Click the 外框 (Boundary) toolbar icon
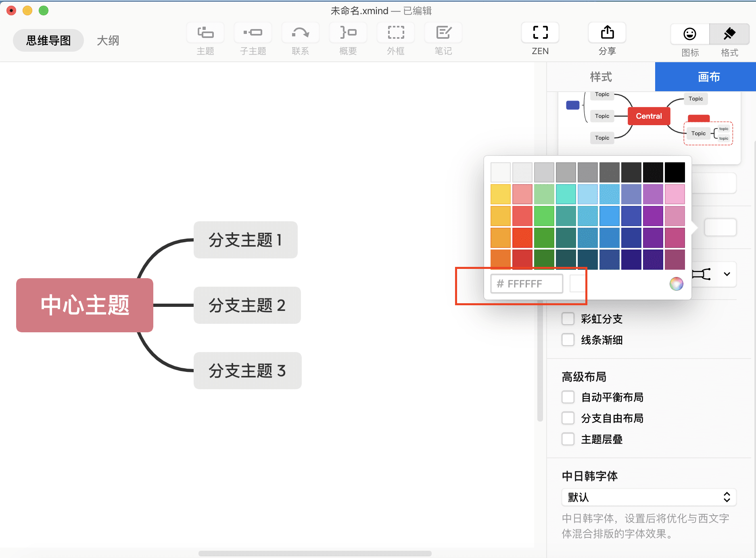The height and width of the screenshot is (558, 756). pos(396,32)
